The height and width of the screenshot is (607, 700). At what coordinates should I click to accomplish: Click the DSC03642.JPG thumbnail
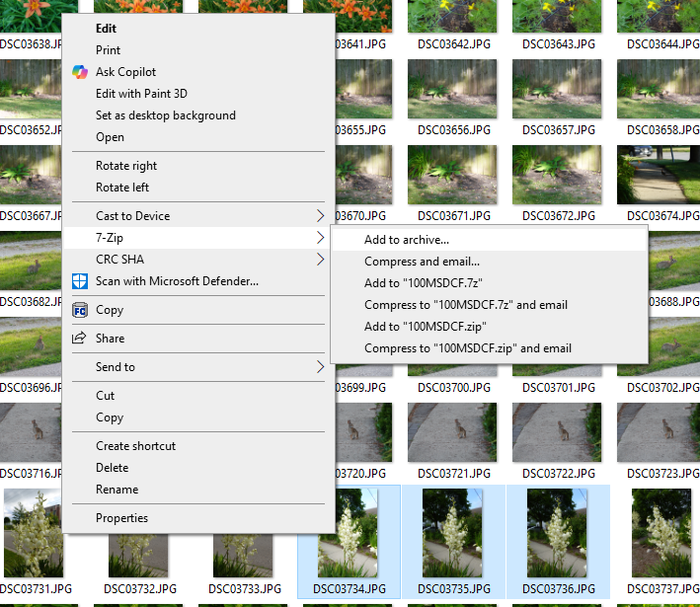point(452,16)
